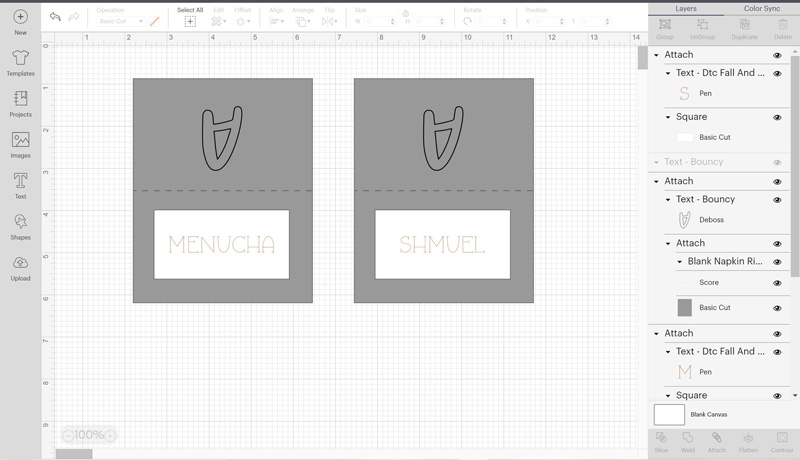Image resolution: width=800 pixels, height=460 pixels.
Task: Click the pen color swatch in toolbar
Action: click(154, 21)
